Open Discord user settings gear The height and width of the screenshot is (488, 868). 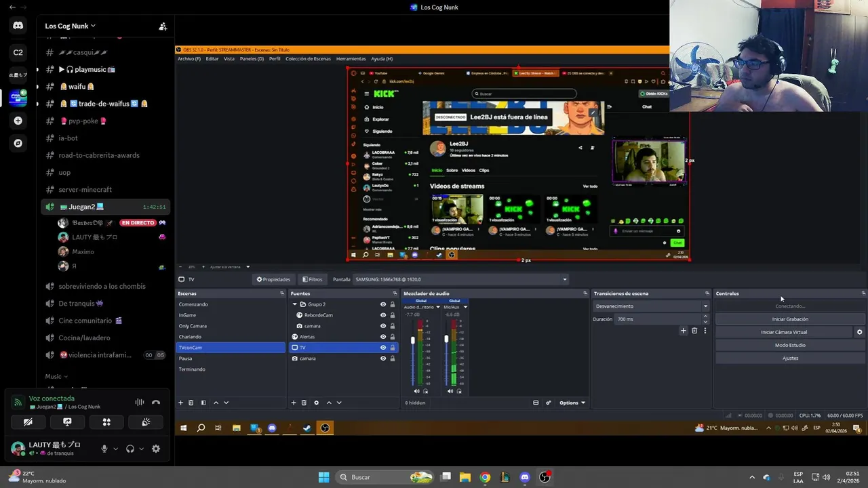point(156,449)
